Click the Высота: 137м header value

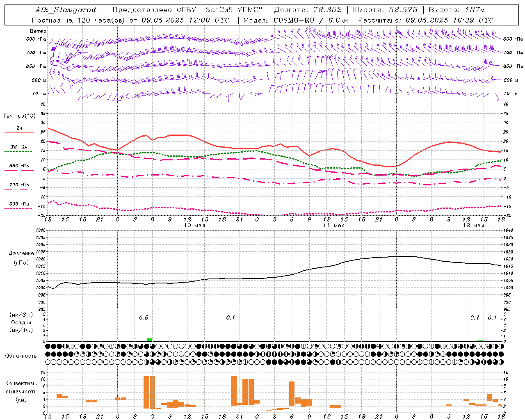coord(457,10)
